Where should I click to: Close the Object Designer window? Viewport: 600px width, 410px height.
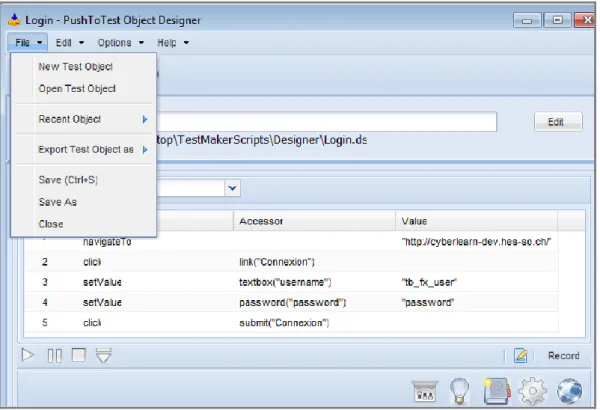[x=585, y=20]
